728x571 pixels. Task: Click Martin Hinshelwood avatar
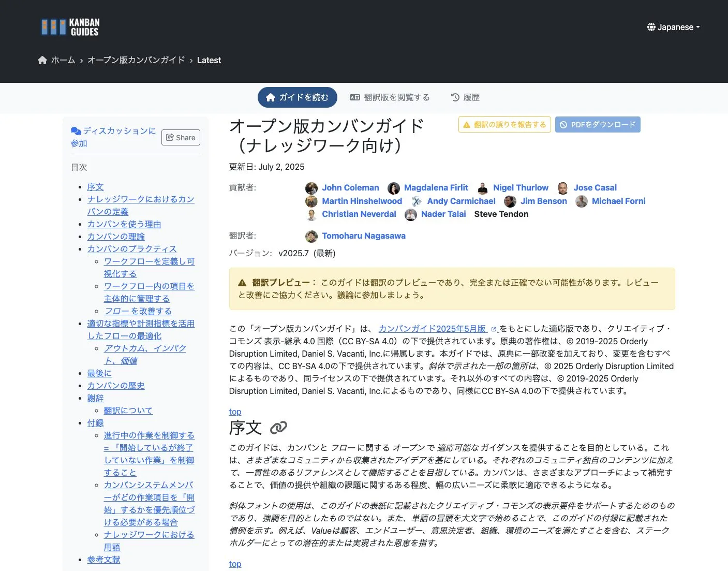pyautogui.click(x=311, y=201)
